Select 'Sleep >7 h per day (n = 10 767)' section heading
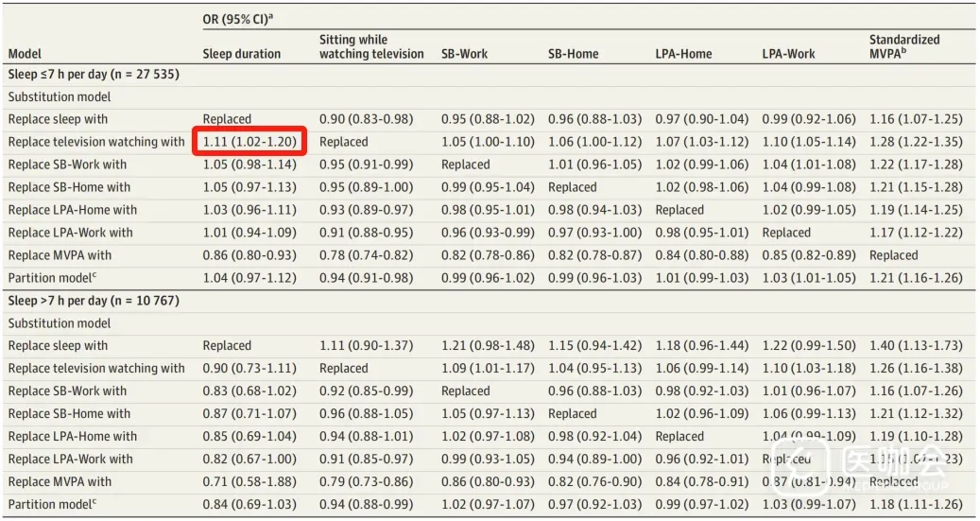Screen dimensions: 980x521 pyautogui.click(x=94, y=301)
